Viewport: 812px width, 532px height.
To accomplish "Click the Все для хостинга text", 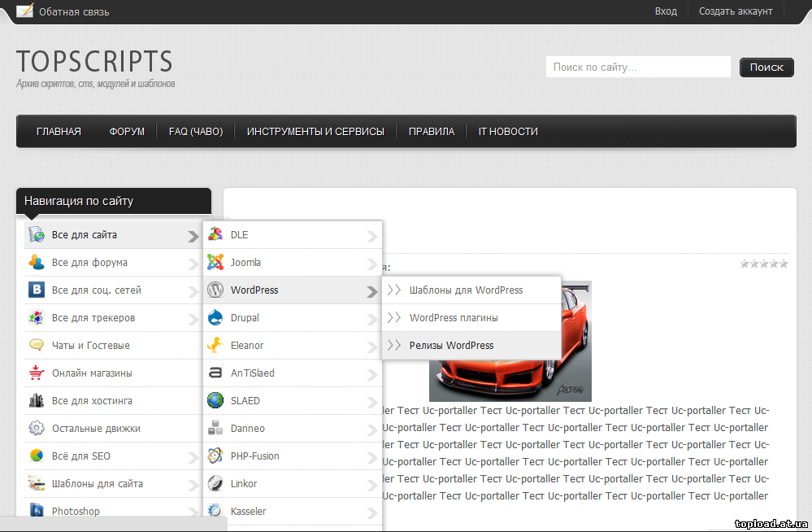I will tap(92, 400).
